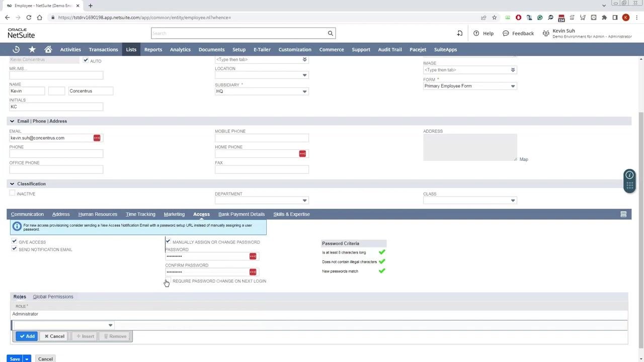Open the Recent Records clock icon
644x362 pixels.
pos(16,49)
